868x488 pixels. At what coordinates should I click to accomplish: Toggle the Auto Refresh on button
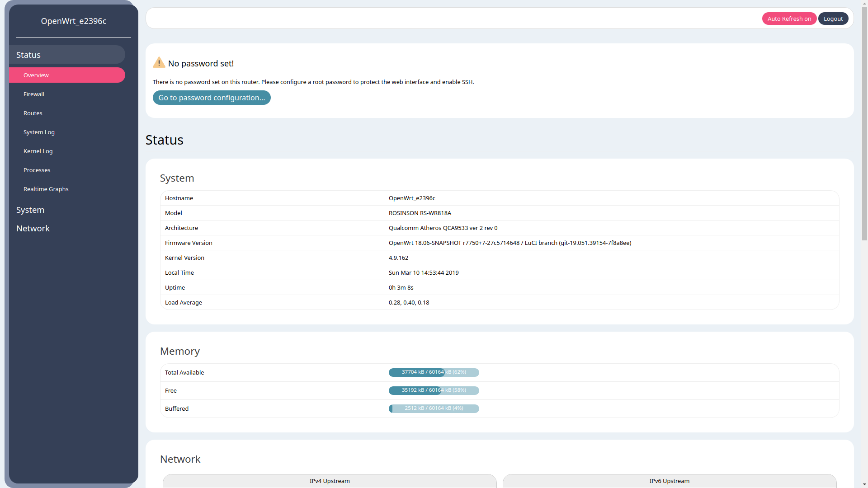click(x=789, y=19)
